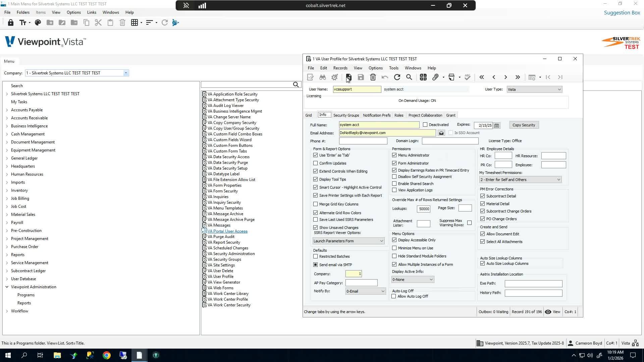
Task: Click the magnifier search icon in VA User Profile toolbar
Action: pyautogui.click(x=409, y=77)
